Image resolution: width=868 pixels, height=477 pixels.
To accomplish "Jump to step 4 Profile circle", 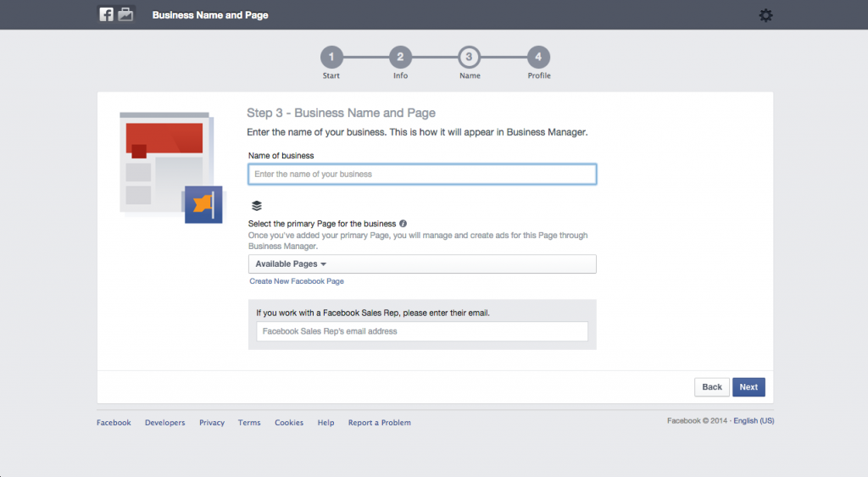I will point(538,57).
